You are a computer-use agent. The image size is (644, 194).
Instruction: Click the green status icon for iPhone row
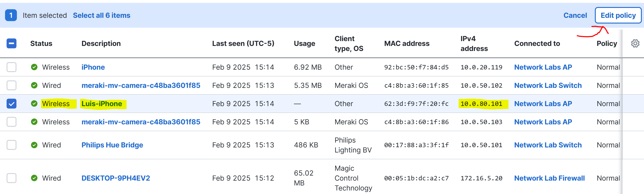[34, 67]
